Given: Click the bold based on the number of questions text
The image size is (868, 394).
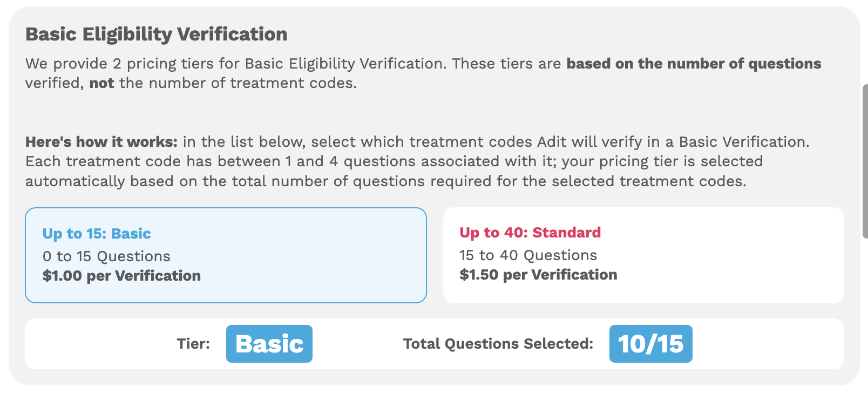Looking at the screenshot, I should [x=693, y=63].
